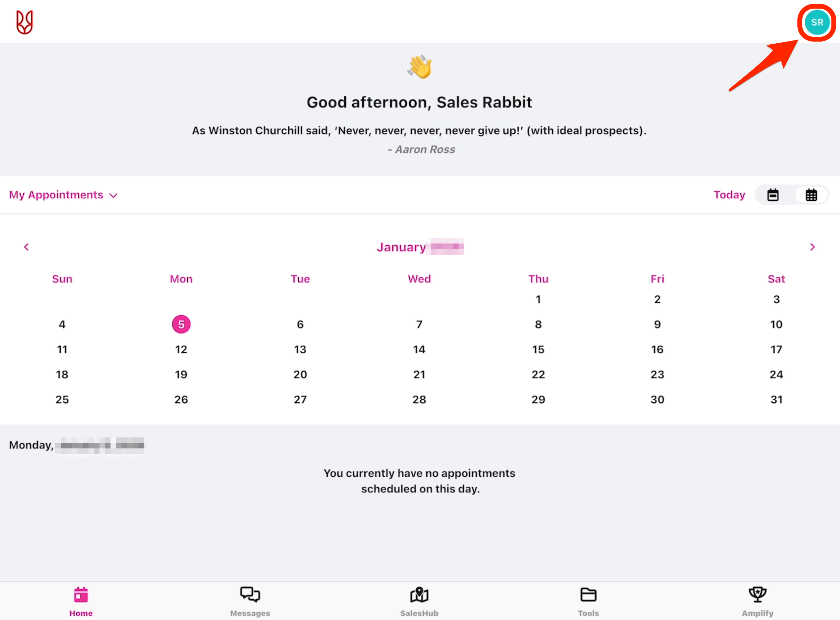Choose January 1 on the calendar
This screenshot has height=620, width=840.
(x=538, y=299)
